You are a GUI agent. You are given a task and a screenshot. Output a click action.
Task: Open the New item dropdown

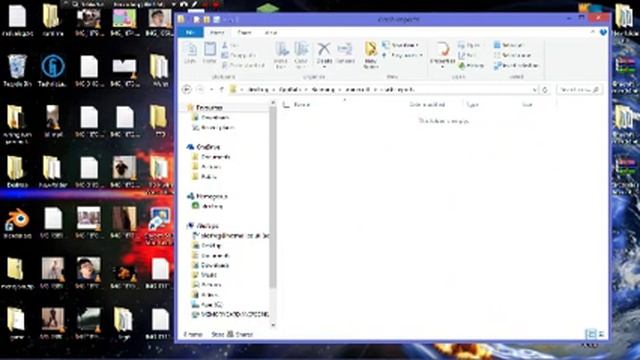[400, 45]
